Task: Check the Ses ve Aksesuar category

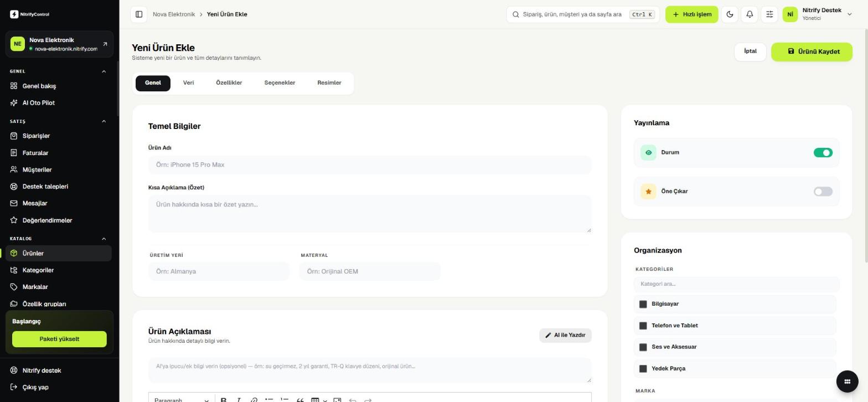Action: tap(643, 347)
